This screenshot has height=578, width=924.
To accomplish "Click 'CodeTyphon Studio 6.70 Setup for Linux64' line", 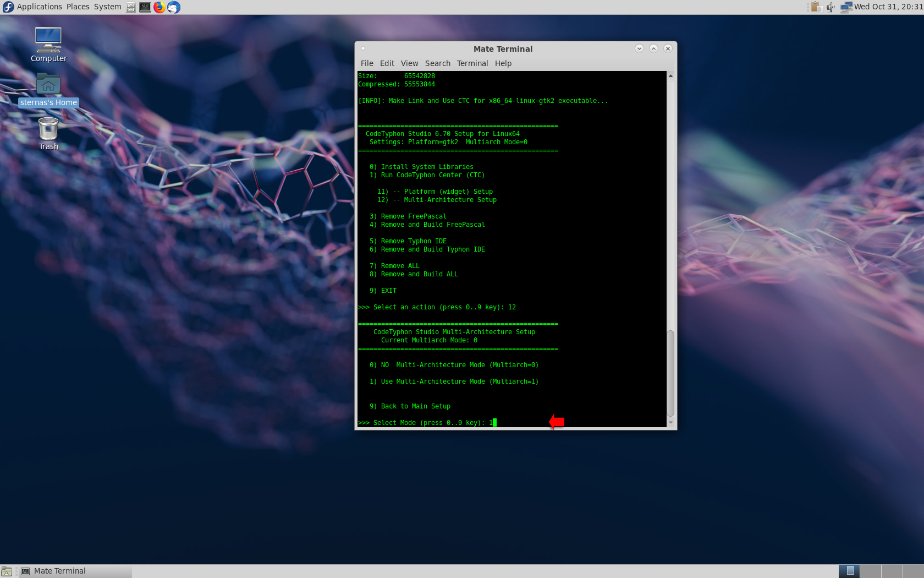I will coord(442,134).
